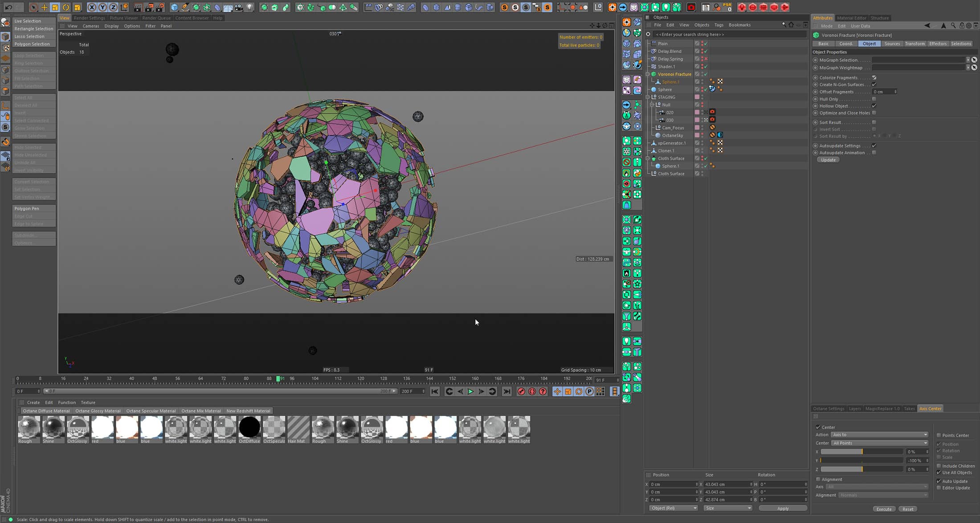
Task: Click the Object tab in attributes
Action: [x=869, y=43]
